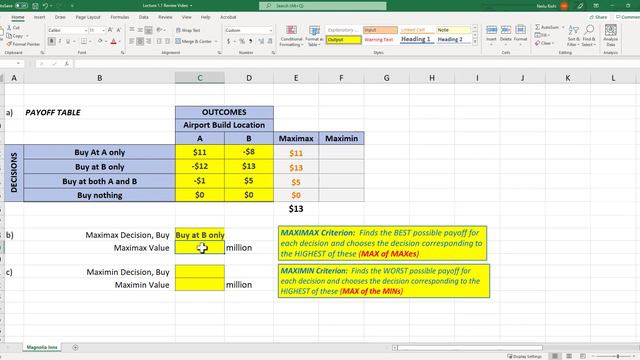640x360 pixels.
Task: Switch to the Formulas tab
Action: click(120, 18)
